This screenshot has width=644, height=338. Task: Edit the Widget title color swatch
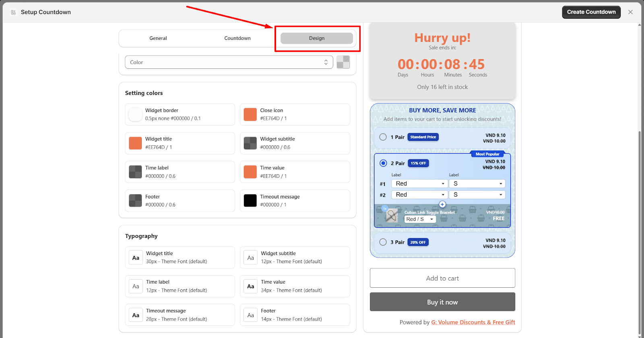point(135,143)
